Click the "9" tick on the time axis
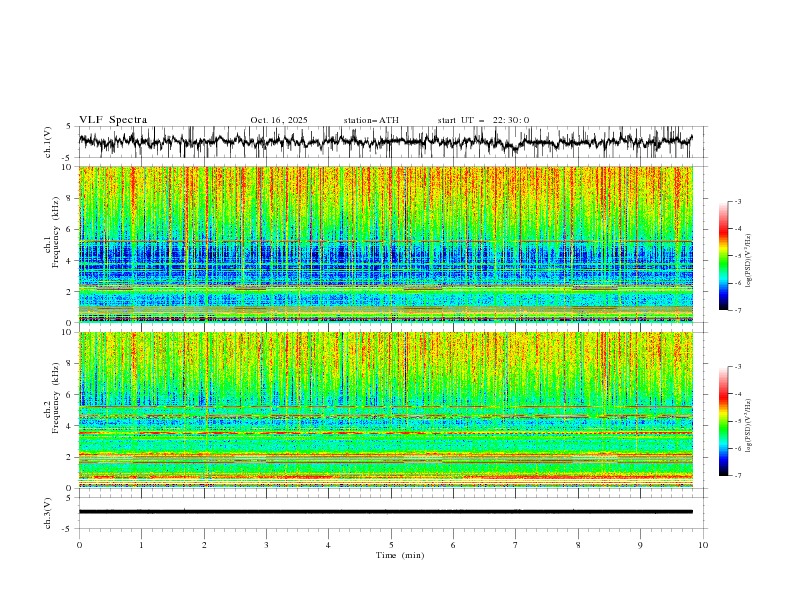Screen dimensions: 792x612 point(640,545)
